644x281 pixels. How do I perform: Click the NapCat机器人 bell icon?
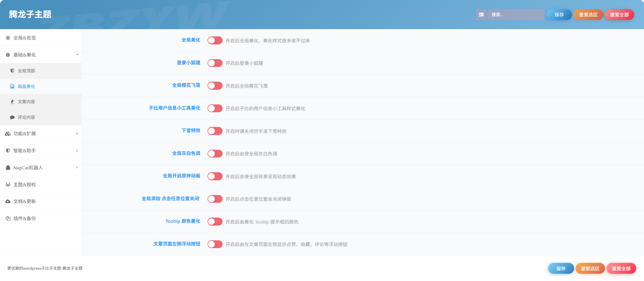[8, 168]
